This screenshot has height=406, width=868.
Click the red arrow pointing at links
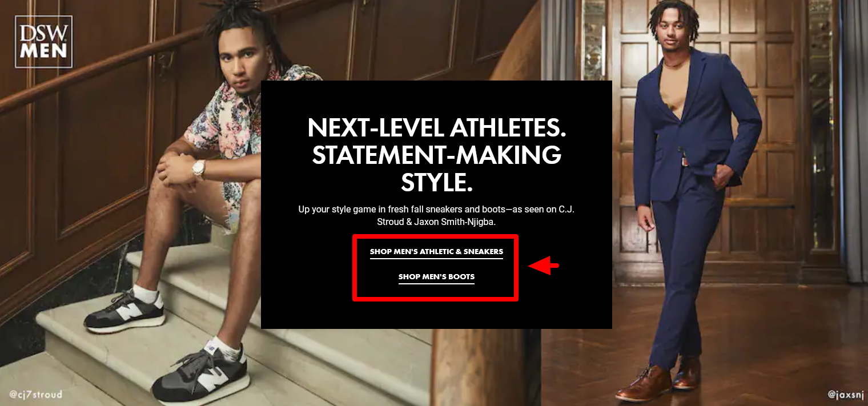[543, 266]
